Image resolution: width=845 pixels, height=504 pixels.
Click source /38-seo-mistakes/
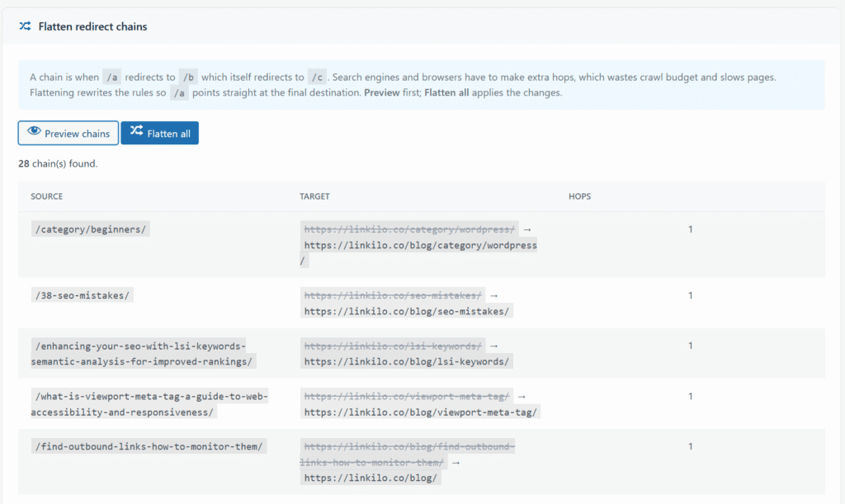83,295
